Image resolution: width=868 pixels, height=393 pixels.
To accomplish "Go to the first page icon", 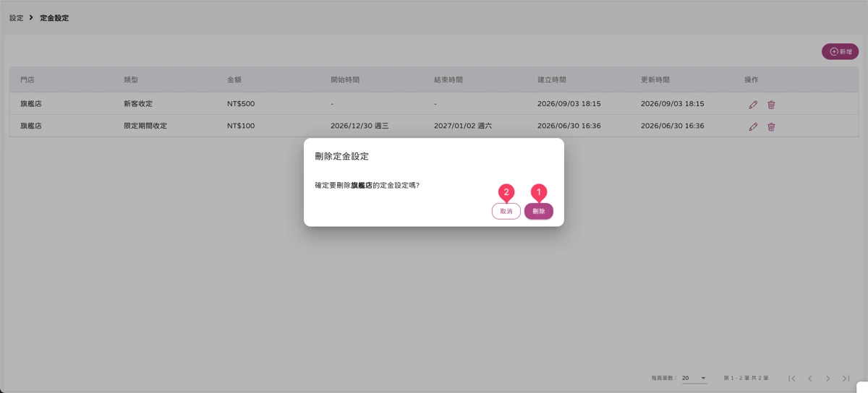I will (792, 379).
